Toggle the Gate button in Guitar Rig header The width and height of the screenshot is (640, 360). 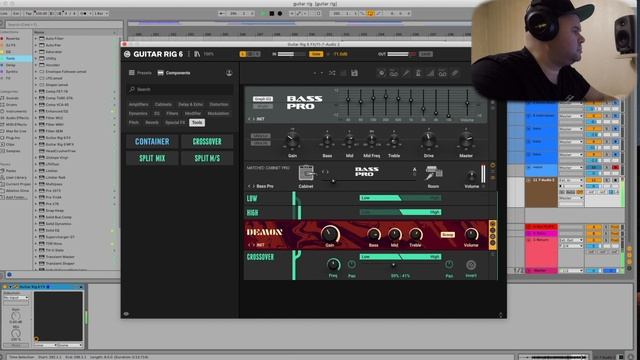click(316, 54)
